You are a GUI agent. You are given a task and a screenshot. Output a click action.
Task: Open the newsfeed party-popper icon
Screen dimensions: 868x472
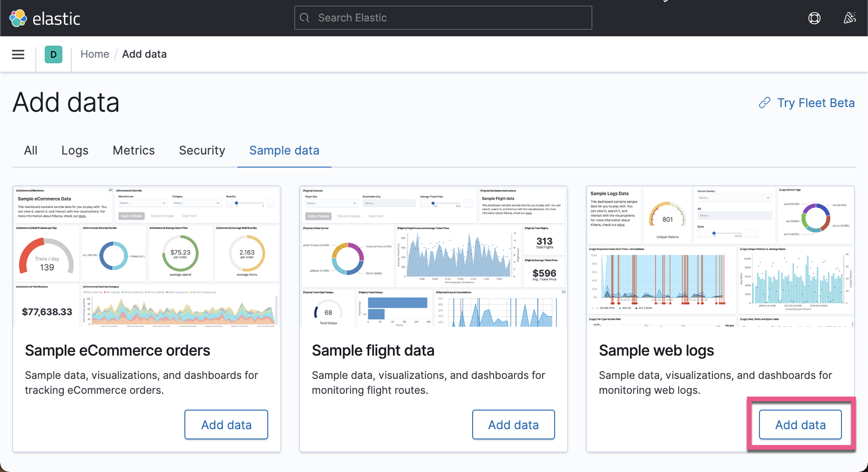(x=849, y=18)
